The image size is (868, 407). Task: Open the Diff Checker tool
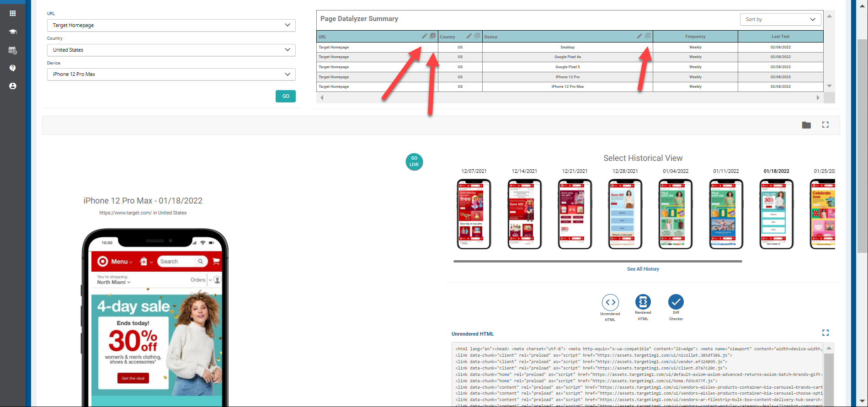click(676, 302)
